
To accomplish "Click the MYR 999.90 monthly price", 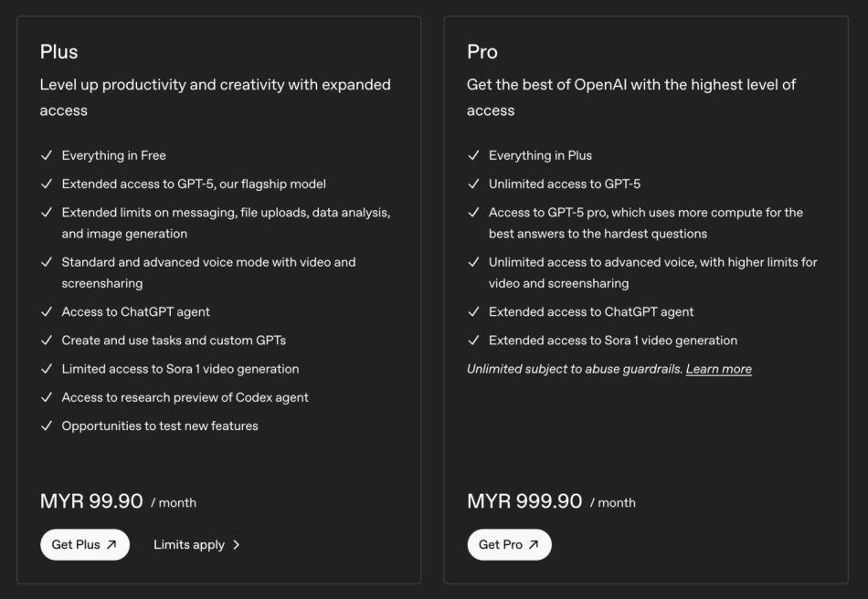I will point(525,501).
